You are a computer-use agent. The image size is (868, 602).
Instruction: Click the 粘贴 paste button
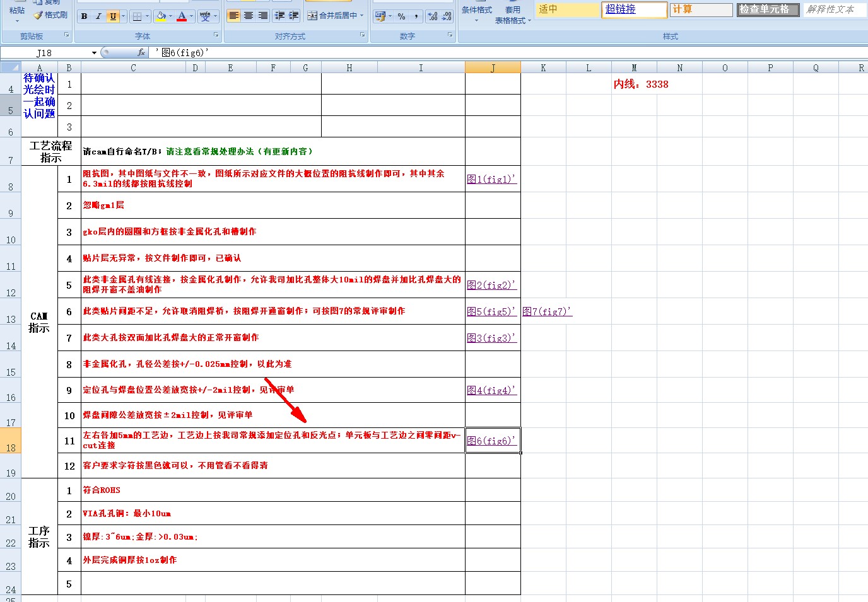pyautogui.click(x=17, y=11)
